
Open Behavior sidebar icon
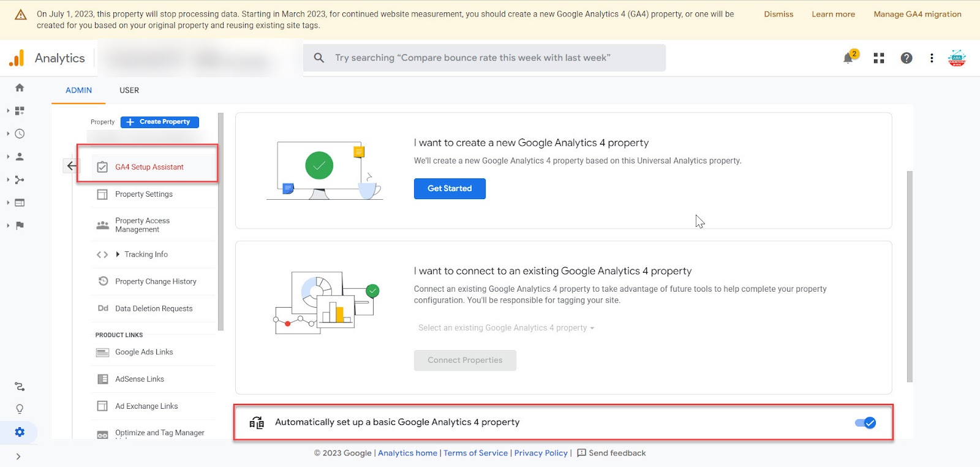pyautogui.click(x=20, y=203)
